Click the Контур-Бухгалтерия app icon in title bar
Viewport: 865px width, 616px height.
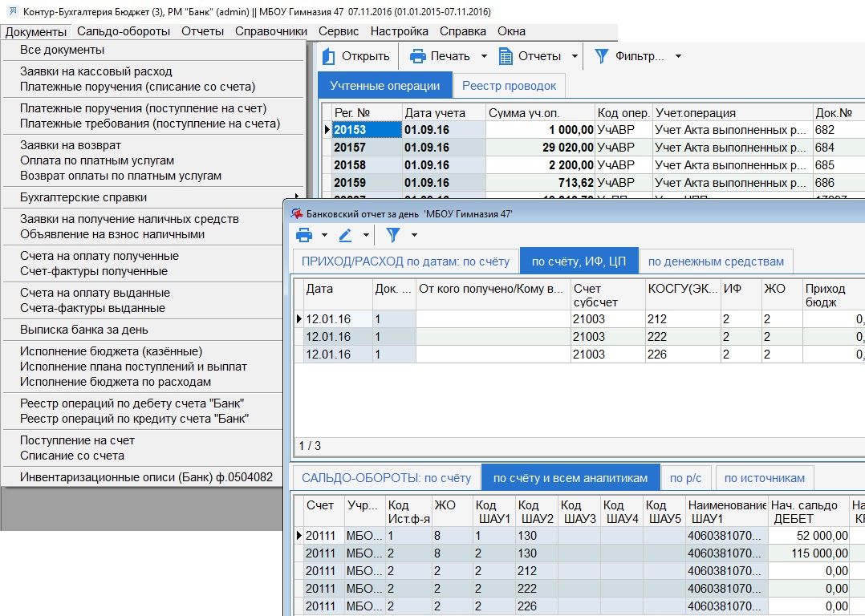click(x=12, y=11)
